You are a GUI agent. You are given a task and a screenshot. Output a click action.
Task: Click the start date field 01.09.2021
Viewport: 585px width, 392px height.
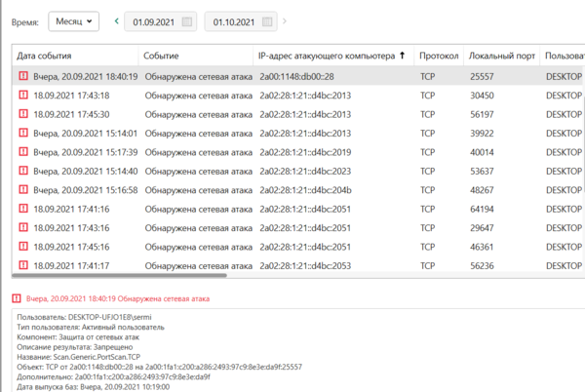coord(156,20)
